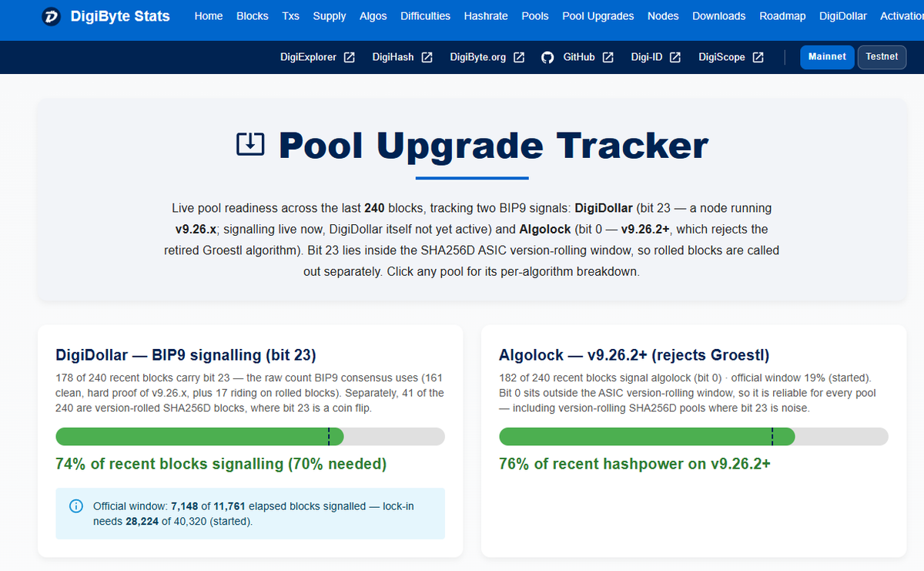Open the Difficulties page
The image size is (924, 571).
[x=426, y=16]
